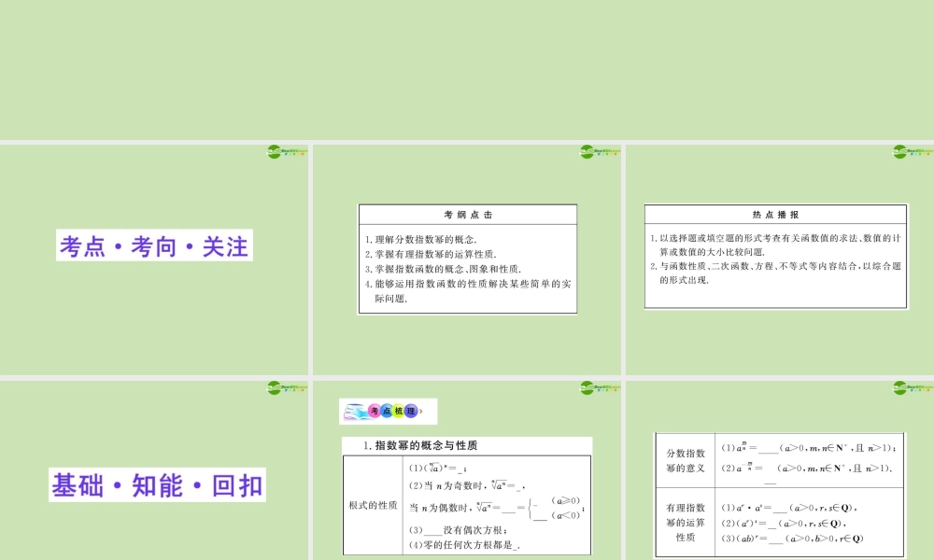
Task: Select formula line (2)(a^r)^s
Action: click(x=784, y=523)
